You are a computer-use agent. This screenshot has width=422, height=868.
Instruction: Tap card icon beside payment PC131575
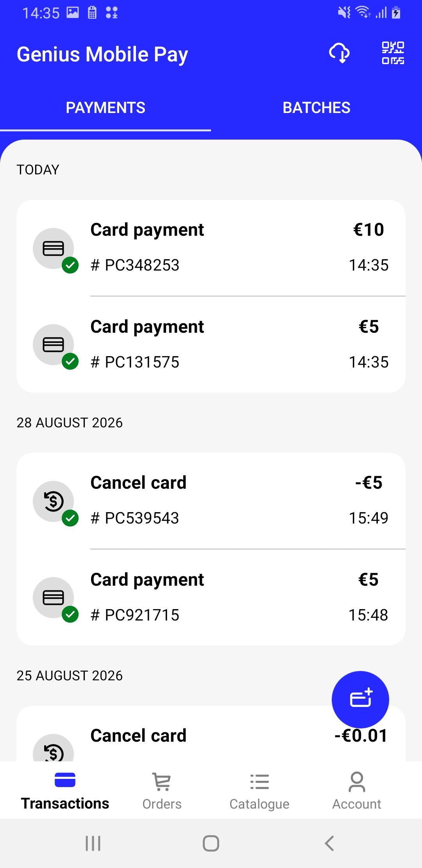coord(54,345)
